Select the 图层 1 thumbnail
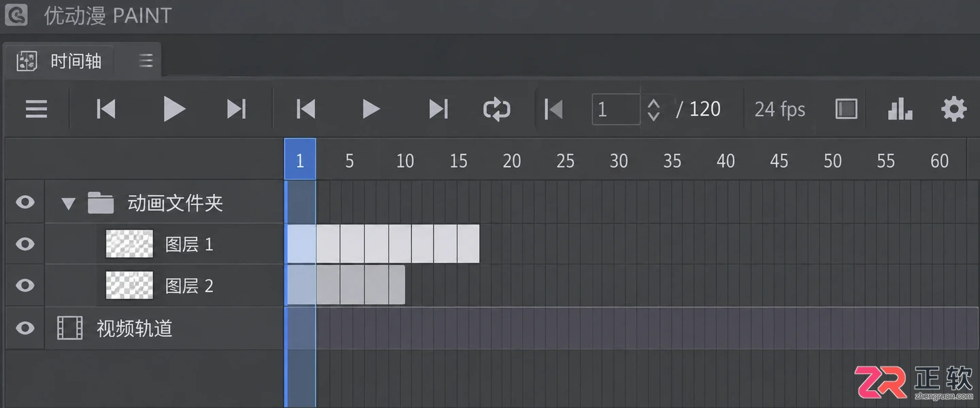 point(129,244)
